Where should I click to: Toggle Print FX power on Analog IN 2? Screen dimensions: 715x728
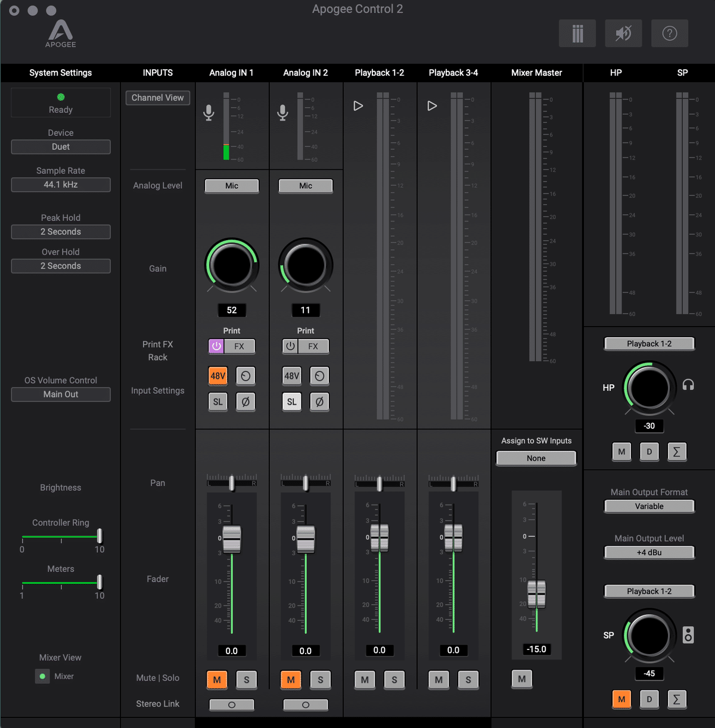pos(290,346)
